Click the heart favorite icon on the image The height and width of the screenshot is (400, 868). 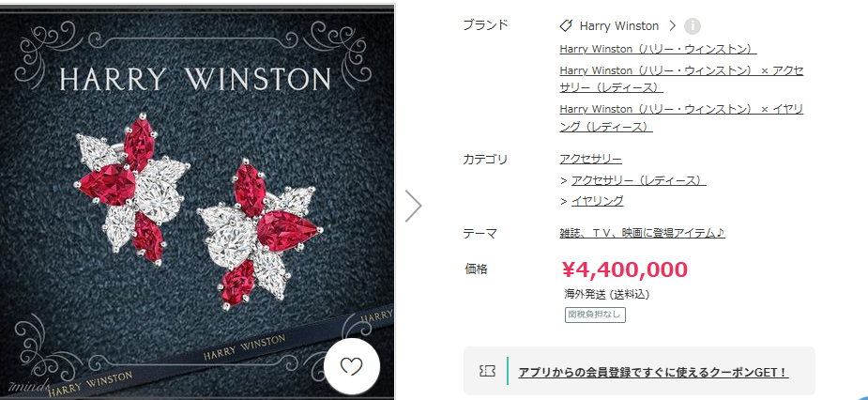(x=352, y=366)
